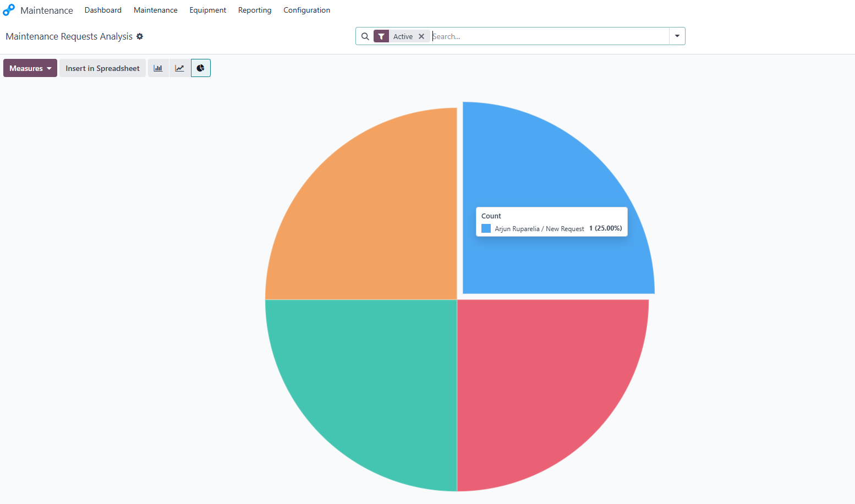The image size is (855, 504).
Task: Click the Maintenance Requests Analysis title
Action: click(68, 36)
